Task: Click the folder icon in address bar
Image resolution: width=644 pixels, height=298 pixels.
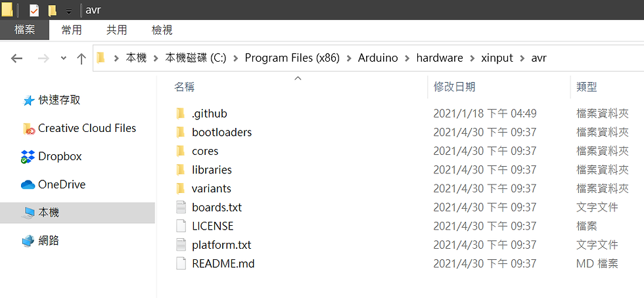Action: [x=101, y=58]
